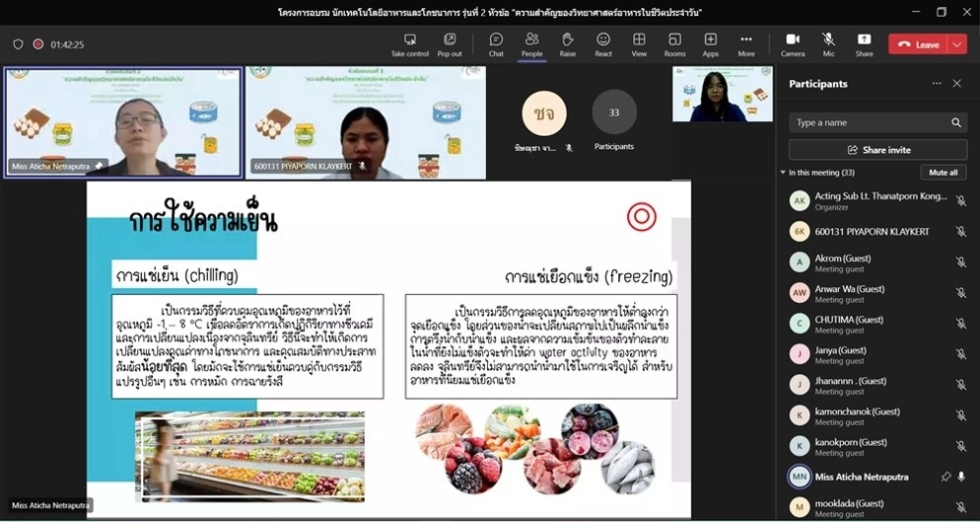The image size is (980, 522).
Task: Toggle the Camera on or off
Action: (793, 45)
